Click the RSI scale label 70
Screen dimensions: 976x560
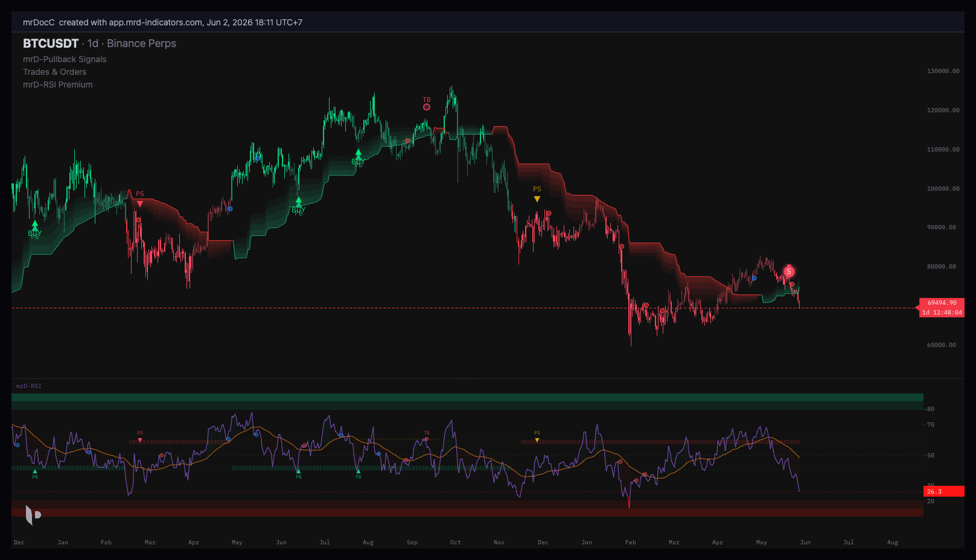tap(931, 425)
